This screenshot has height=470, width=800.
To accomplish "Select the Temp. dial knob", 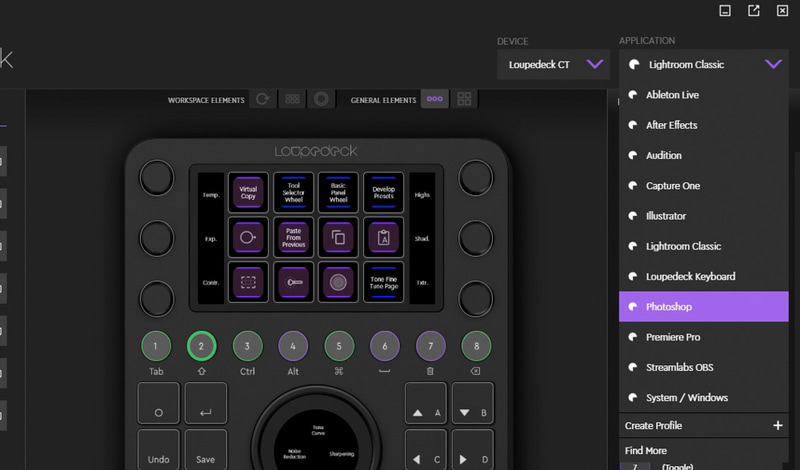I will pyautogui.click(x=157, y=178).
